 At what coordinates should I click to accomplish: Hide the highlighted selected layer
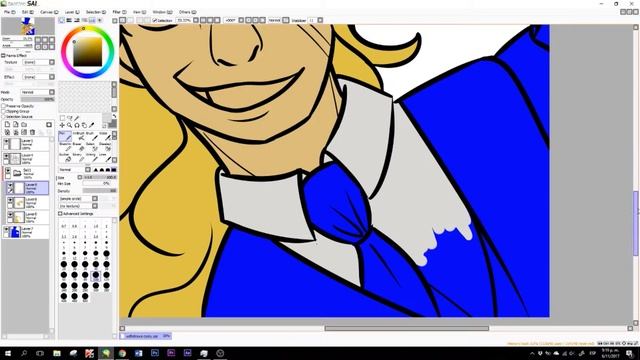click(10, 185)
